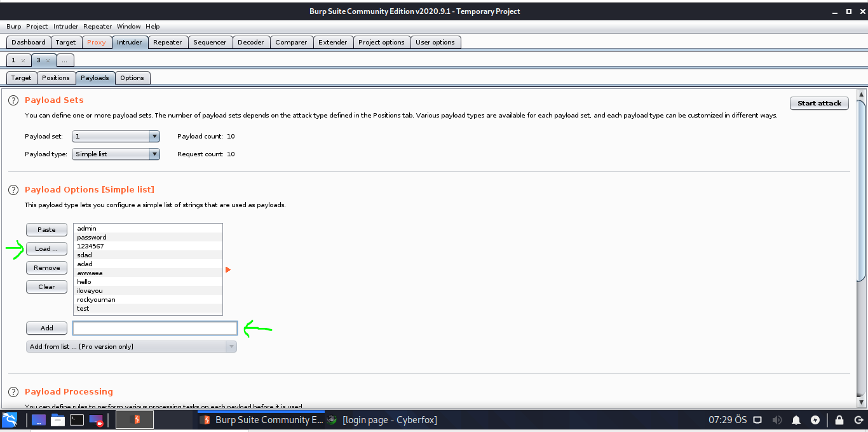Expand the 'Add from list' dropdown
Screen dimensions: 868x432
[132, 346]
